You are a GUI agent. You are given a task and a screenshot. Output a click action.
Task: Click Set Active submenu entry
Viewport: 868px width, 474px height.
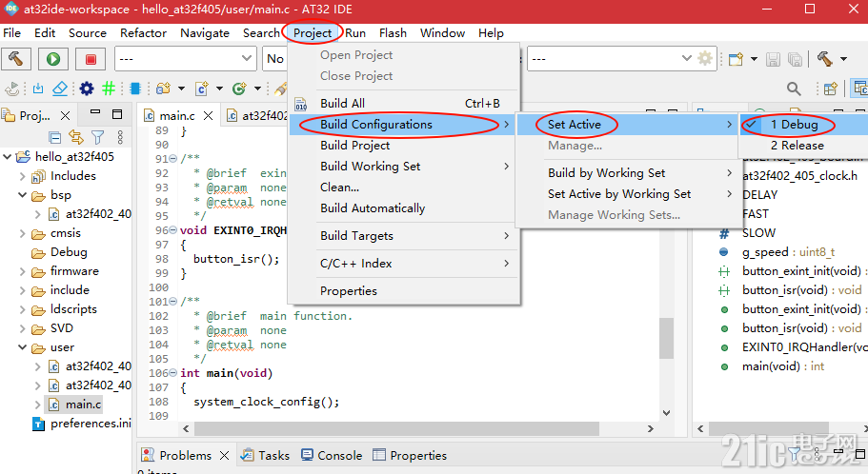(628, 125)
